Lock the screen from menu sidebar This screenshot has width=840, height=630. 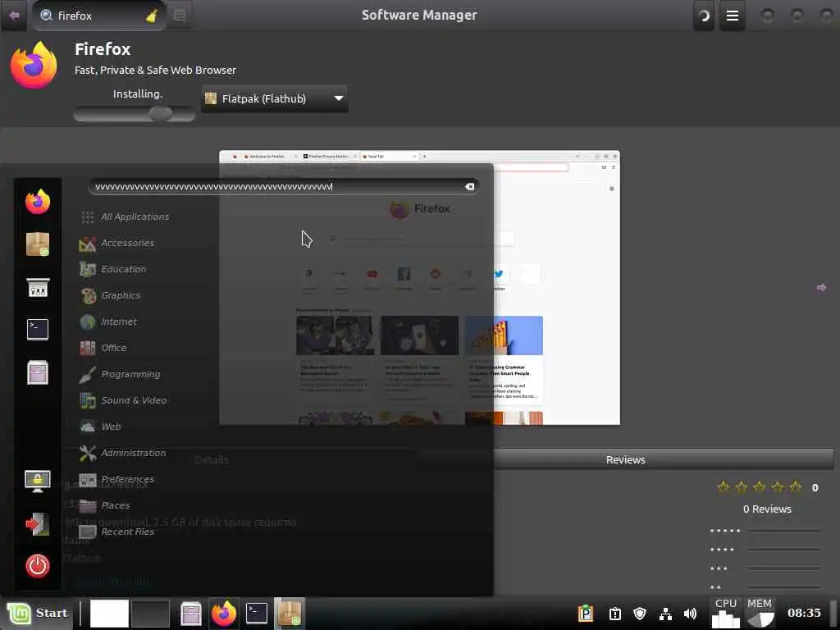[38, 481]
